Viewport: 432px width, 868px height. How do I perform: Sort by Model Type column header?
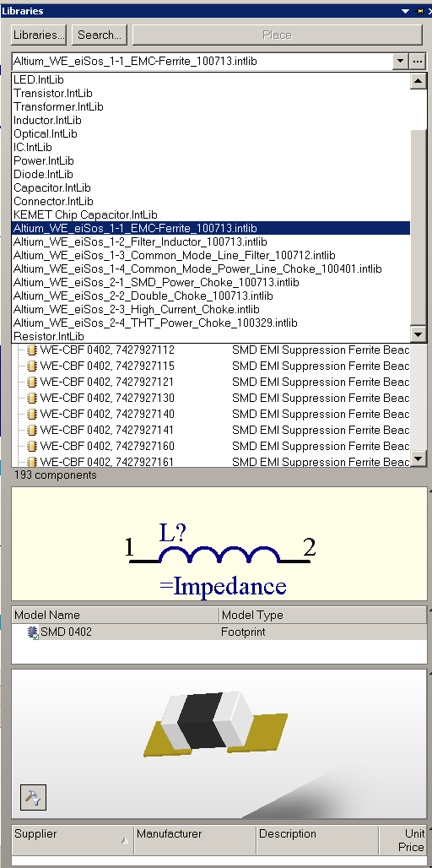pyautogui.click(x=323, y=615)
